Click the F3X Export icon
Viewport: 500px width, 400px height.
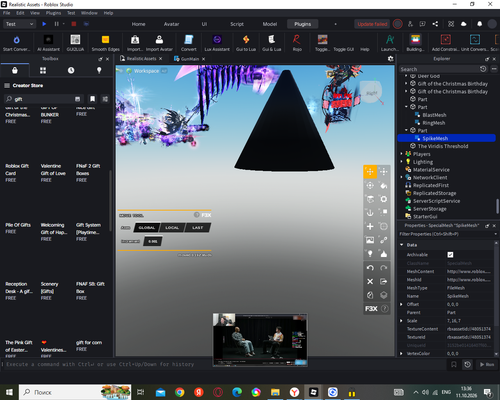384,281
